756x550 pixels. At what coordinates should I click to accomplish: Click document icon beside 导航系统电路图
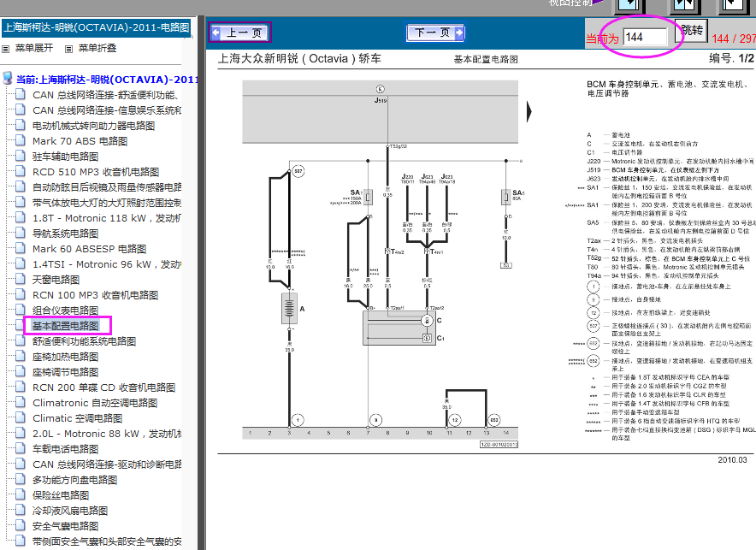(x=21, y=234)
